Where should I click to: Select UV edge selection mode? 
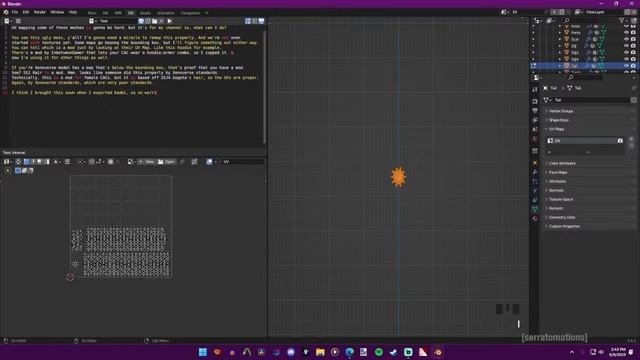coord(33,162)
